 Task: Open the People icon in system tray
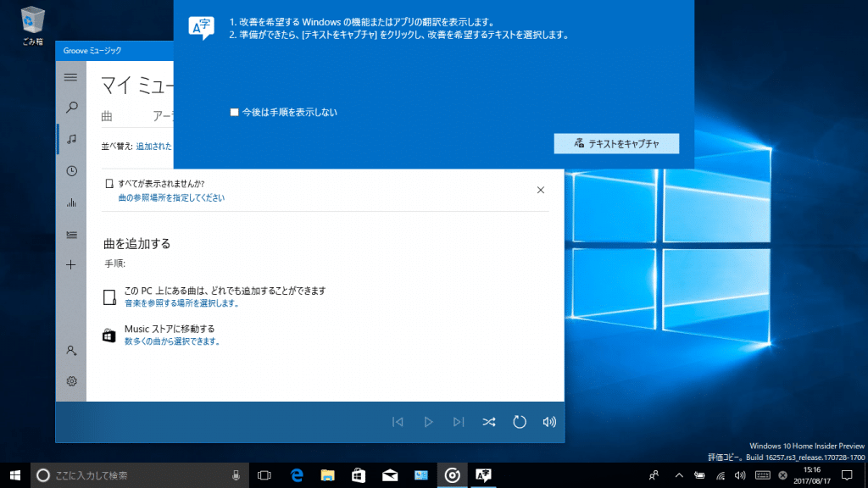coord(654,475)
